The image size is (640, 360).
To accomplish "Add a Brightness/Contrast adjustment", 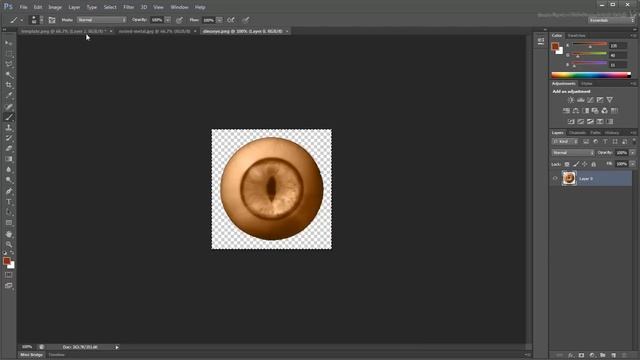I will point(571,100).
